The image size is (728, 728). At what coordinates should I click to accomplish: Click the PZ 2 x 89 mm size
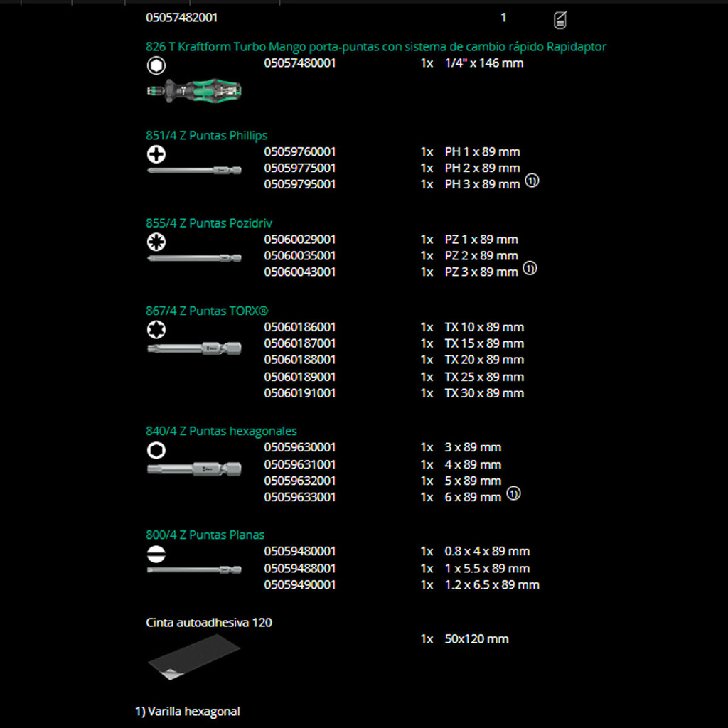click(481, 256)
